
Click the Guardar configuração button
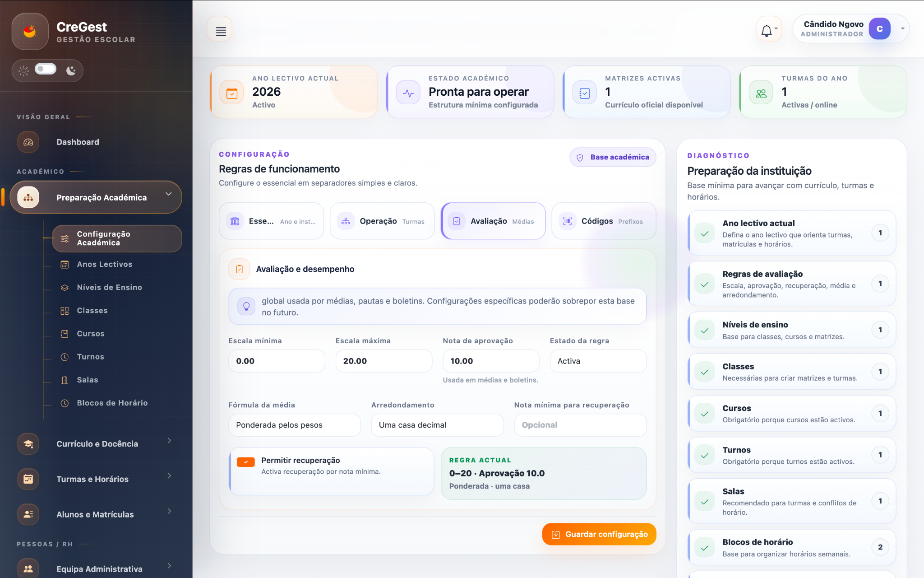point(599,534)
